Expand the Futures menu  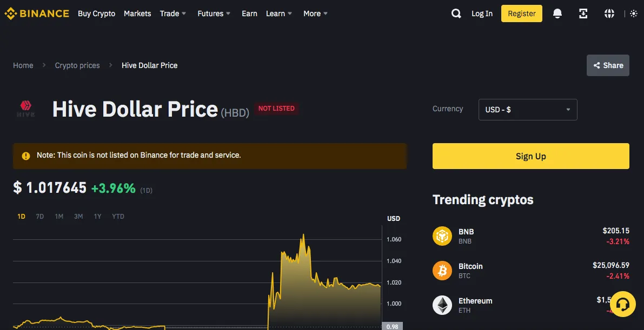click(214, 14)
